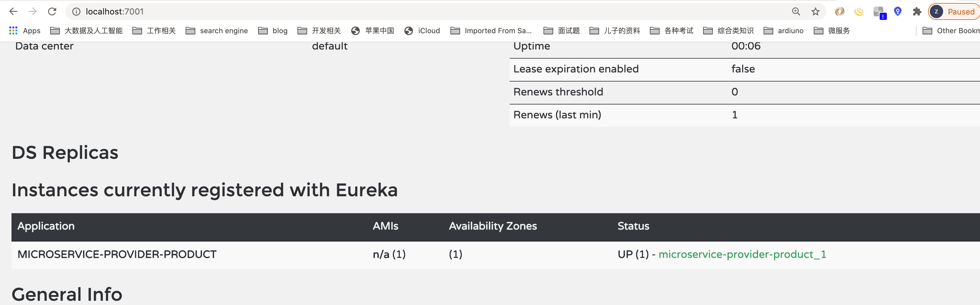Bookmark this page with the star
Image resolution: width=980 pixels, height=305 pixels.
(x=815, y=12)
